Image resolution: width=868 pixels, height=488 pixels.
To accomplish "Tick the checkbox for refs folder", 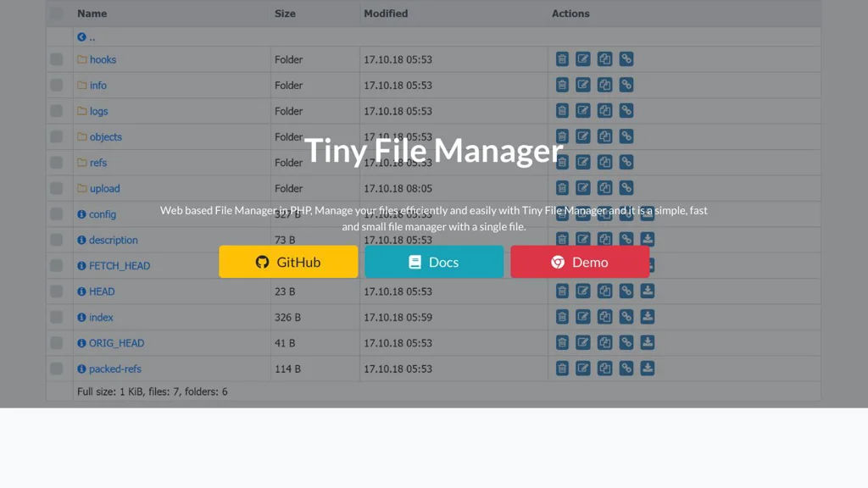I will point(57,162).
